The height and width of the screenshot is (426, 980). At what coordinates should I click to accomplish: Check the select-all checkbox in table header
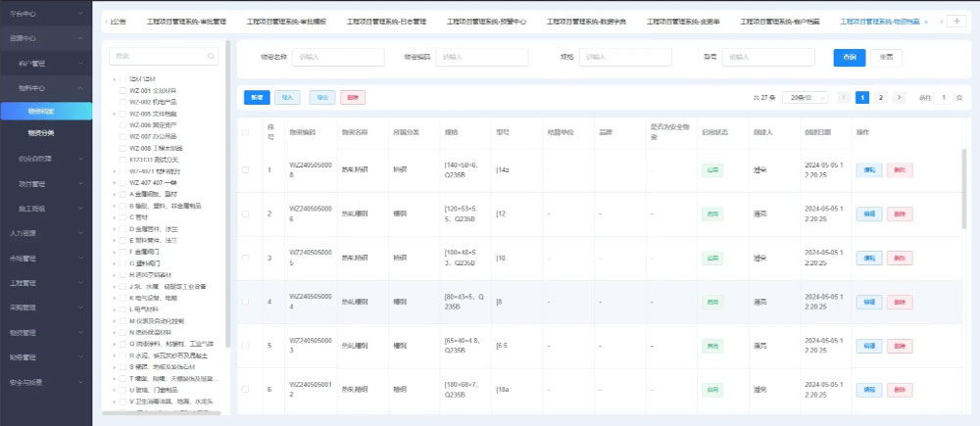(246, 132)
